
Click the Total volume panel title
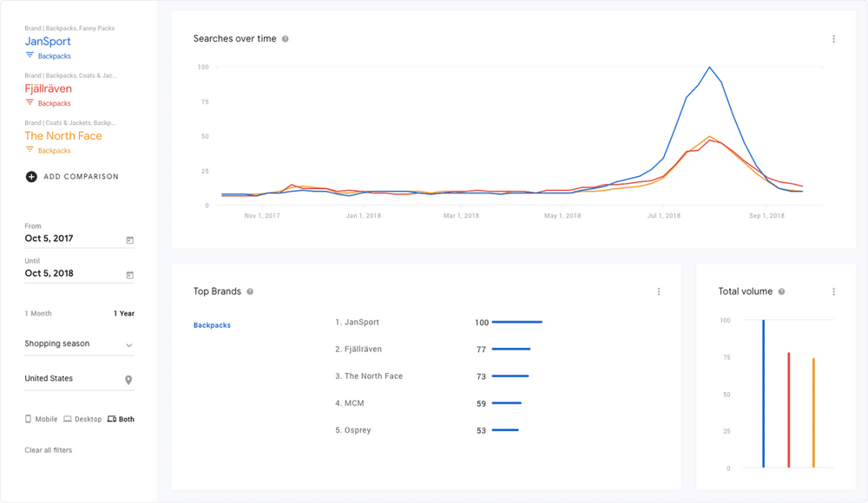[x=745, y=291]
